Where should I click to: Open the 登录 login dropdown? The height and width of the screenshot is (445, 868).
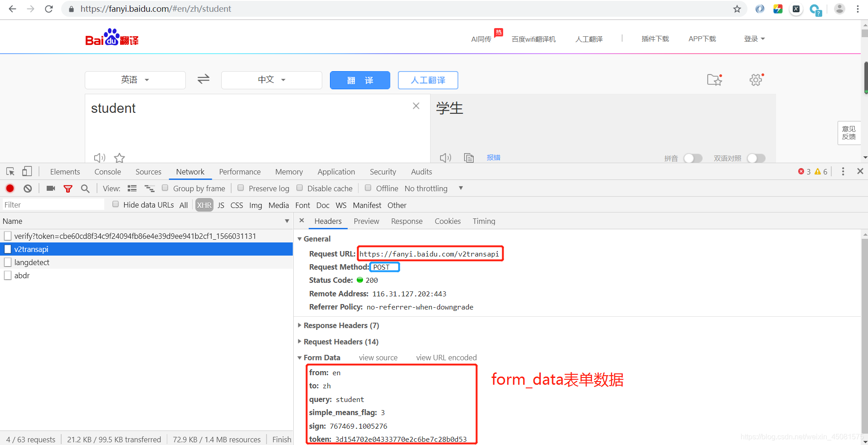click(x=754, y=39)
